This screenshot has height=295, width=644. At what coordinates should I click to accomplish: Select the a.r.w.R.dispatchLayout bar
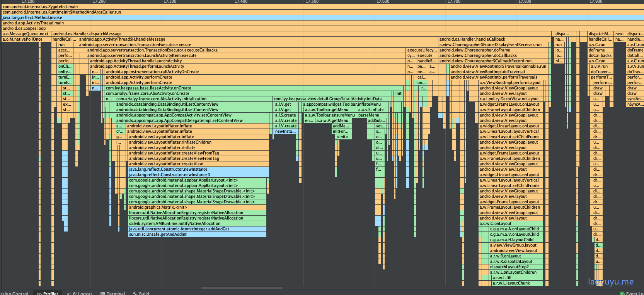[x=516, y=261]
